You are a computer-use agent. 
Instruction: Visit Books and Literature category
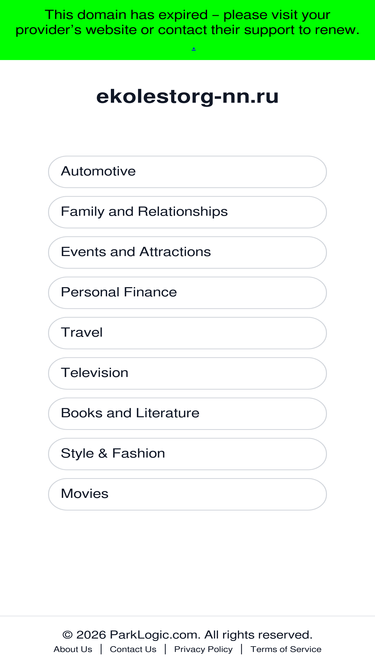(x=188, y=413)
